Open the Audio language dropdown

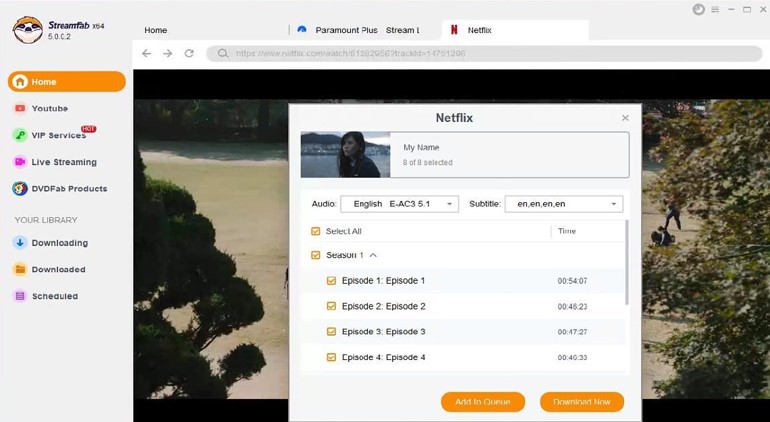tap(399, 204)
